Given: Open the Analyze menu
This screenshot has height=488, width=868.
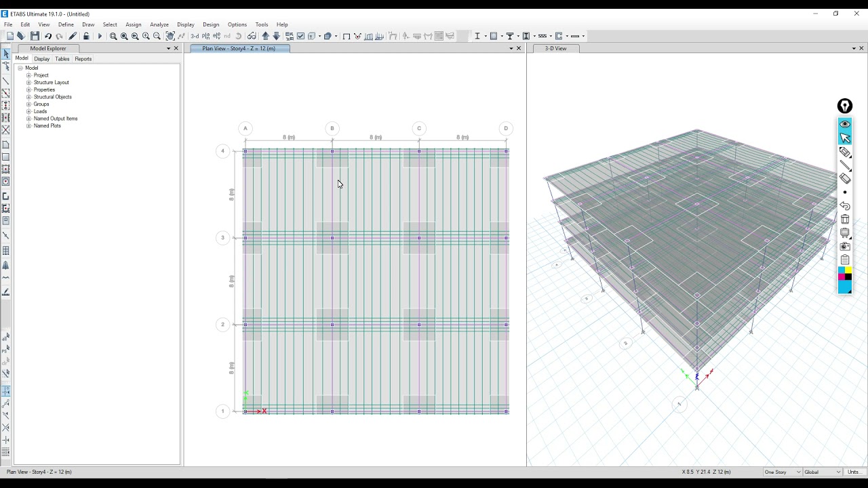Looking at the screenshot, I should (x=159, y=24).
